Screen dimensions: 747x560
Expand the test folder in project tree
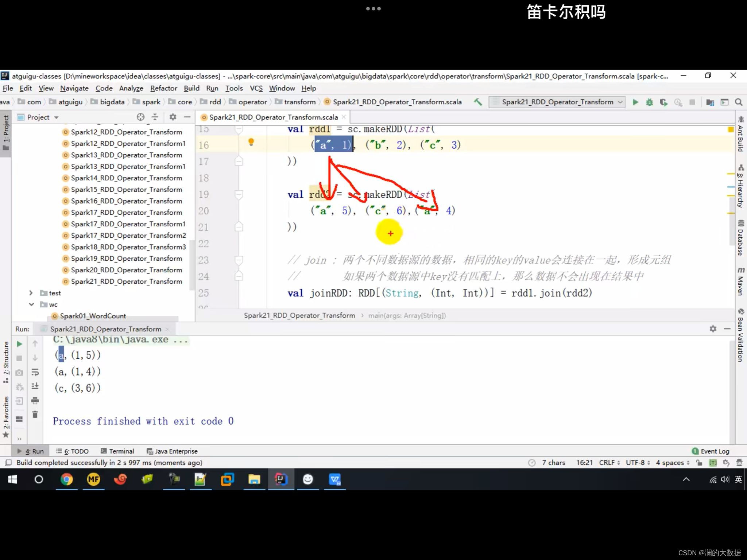coord(31,293)
